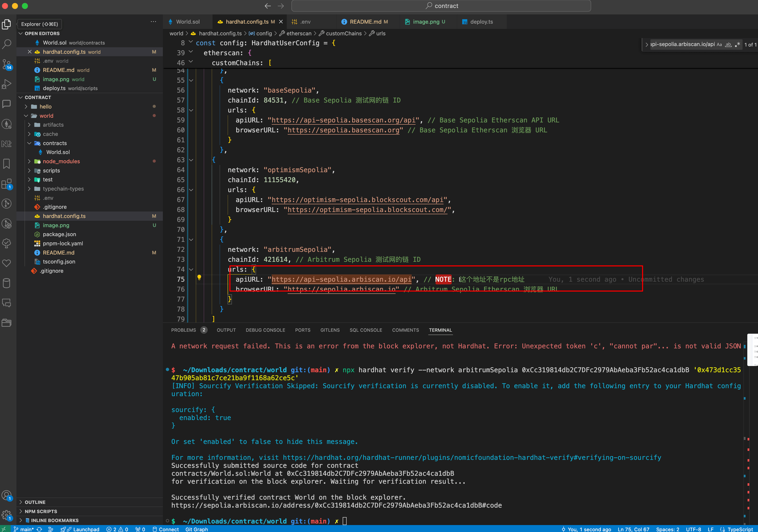Click the command center search box labeled contract

441,6
